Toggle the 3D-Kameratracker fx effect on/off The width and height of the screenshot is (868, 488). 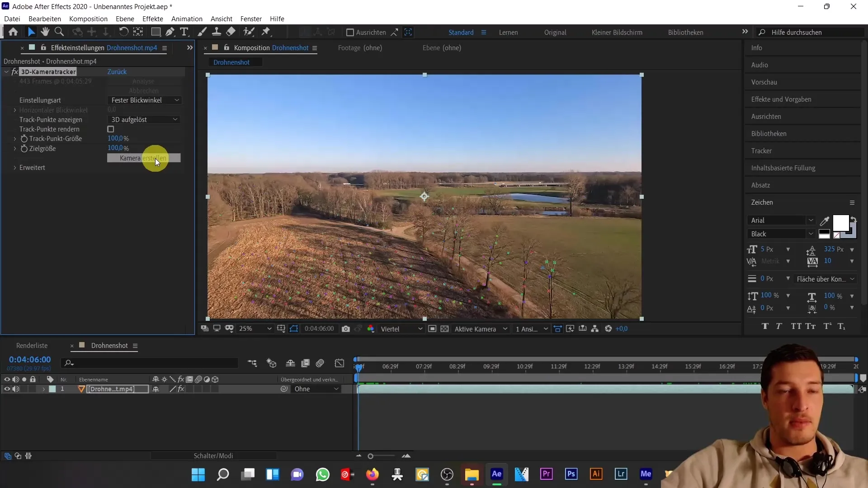pyautogui.click(x=15, y=72)
